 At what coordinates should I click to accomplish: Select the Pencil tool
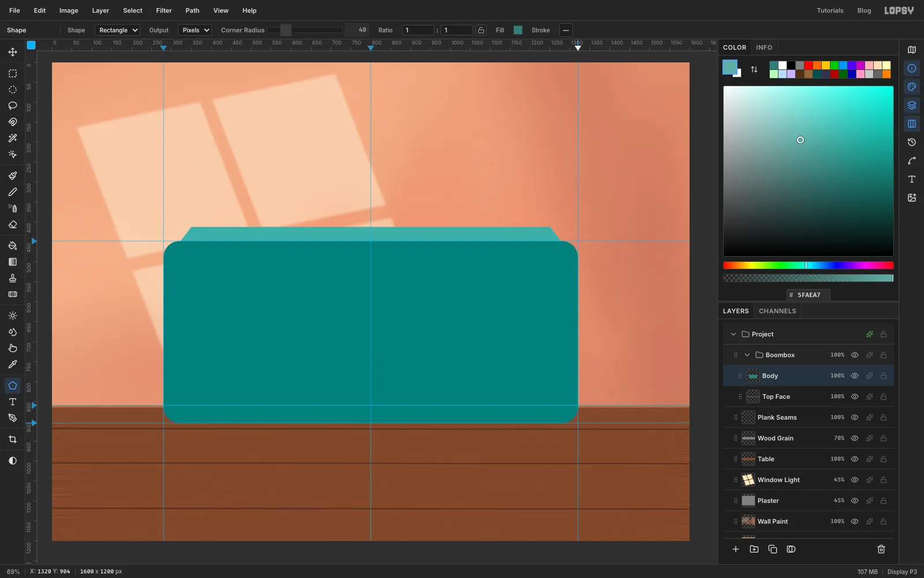click(x=13, y=192)
